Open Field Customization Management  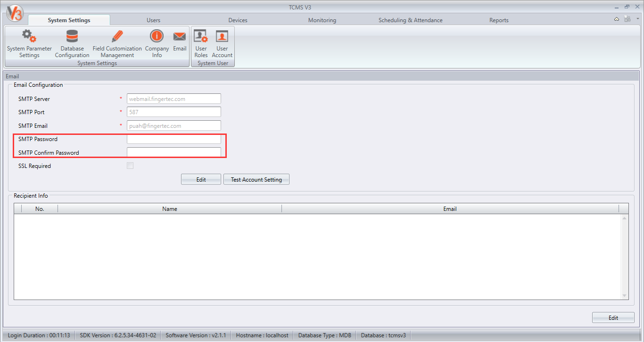pyautogui.click(x=117, y=43)
